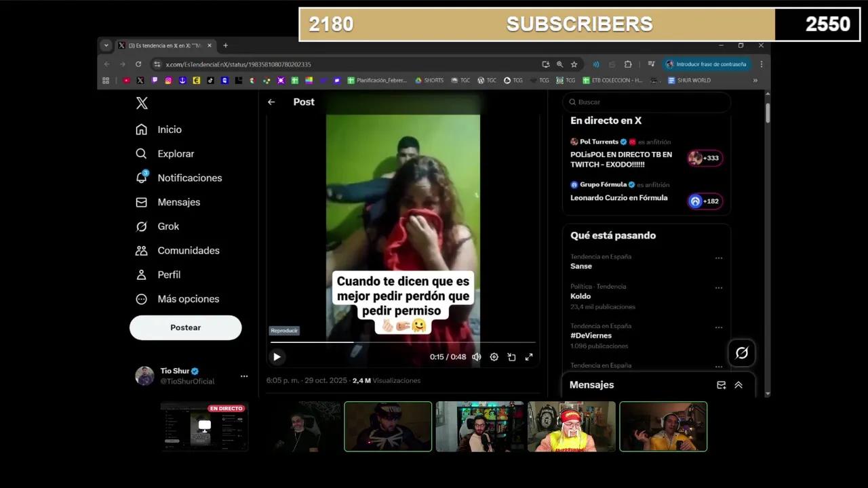868x488 pixels.
Task: Toggle fullscreen on the video player
Action: pos(528,357)
